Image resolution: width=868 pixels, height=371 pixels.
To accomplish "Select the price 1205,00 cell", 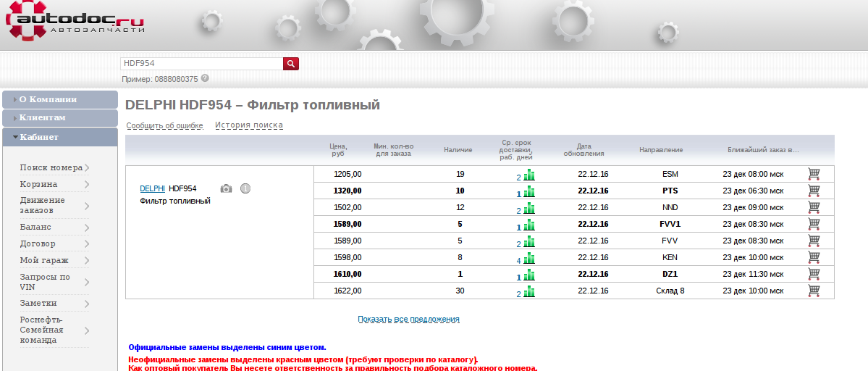I will point(347,174).
